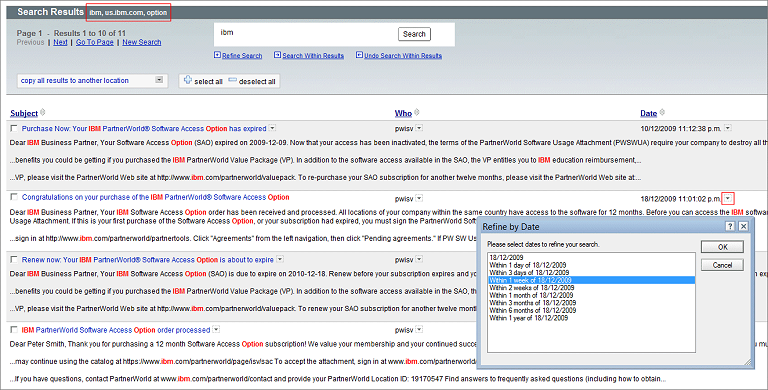This screenshot has height=390, width=768.
Task: Tick checkbox for 'order processed' message
Action: [14, 330]
